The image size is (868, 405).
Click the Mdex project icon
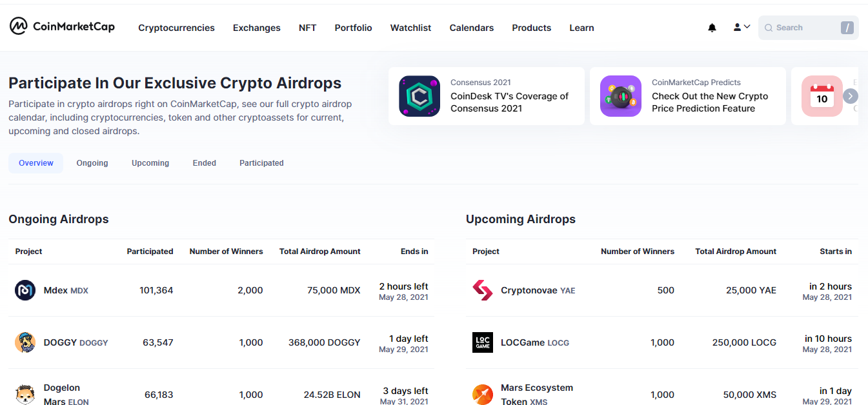25,290
